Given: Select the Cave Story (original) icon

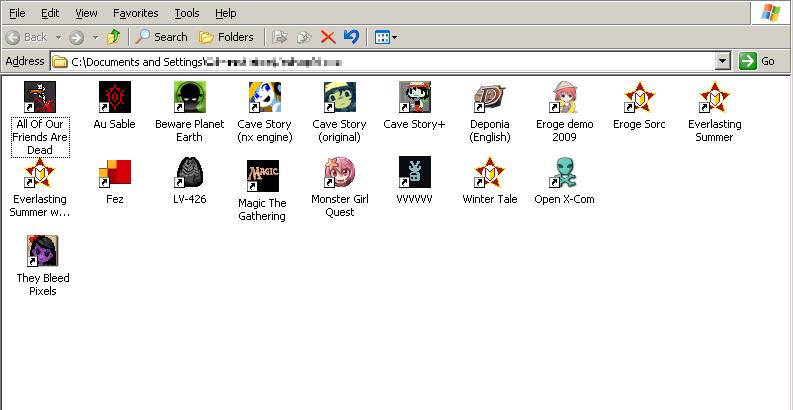Looking at the screenshot, I should click(339, 97).
